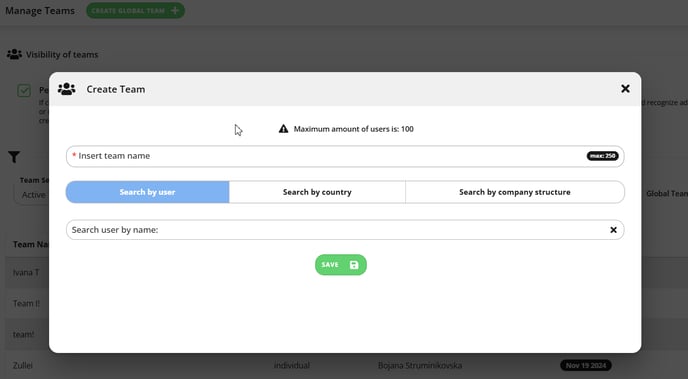Click the warning triangle icon
The image size is (688, 379).
click(x=283, y=129)
